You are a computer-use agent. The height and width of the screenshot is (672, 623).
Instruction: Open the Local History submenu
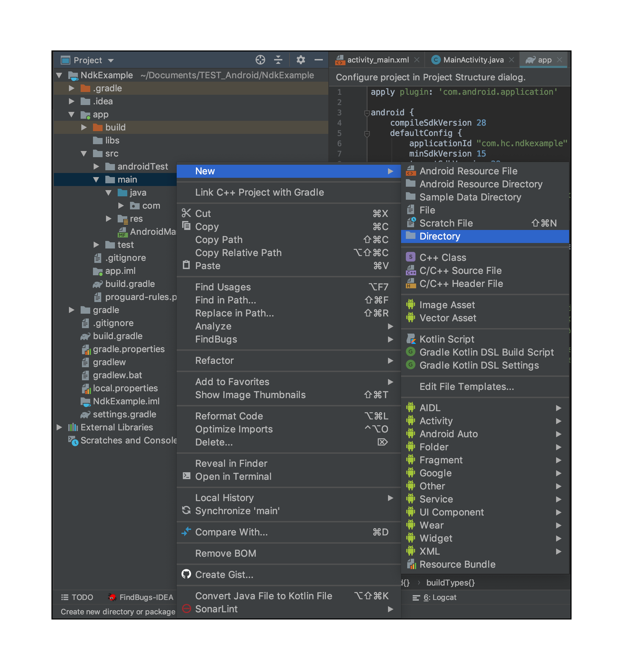tap(289, 498)
